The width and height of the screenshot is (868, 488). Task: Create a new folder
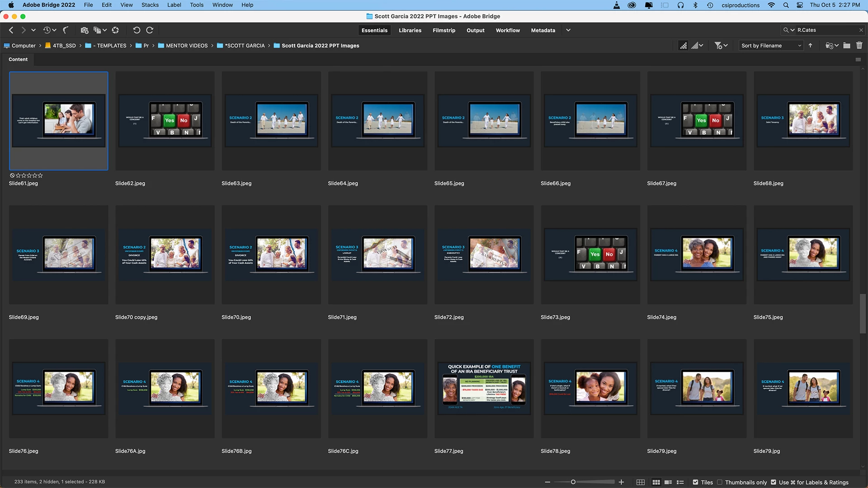[847, 46]
